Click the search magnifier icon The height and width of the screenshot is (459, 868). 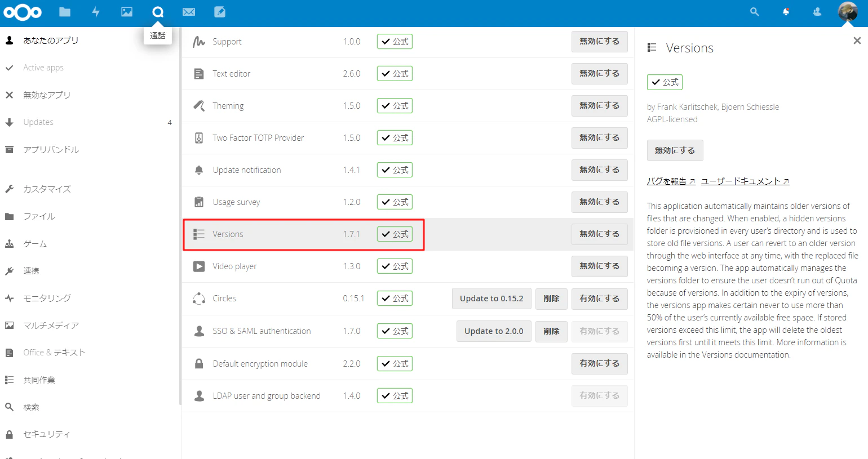pyautogui.click(x=754, y=12)
